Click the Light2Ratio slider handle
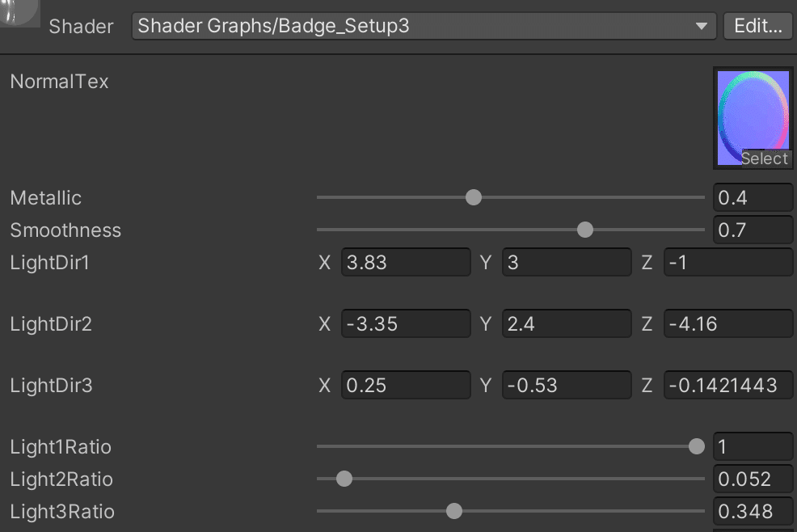The width and height of the screenshot is (797, 532). point(344,479)
